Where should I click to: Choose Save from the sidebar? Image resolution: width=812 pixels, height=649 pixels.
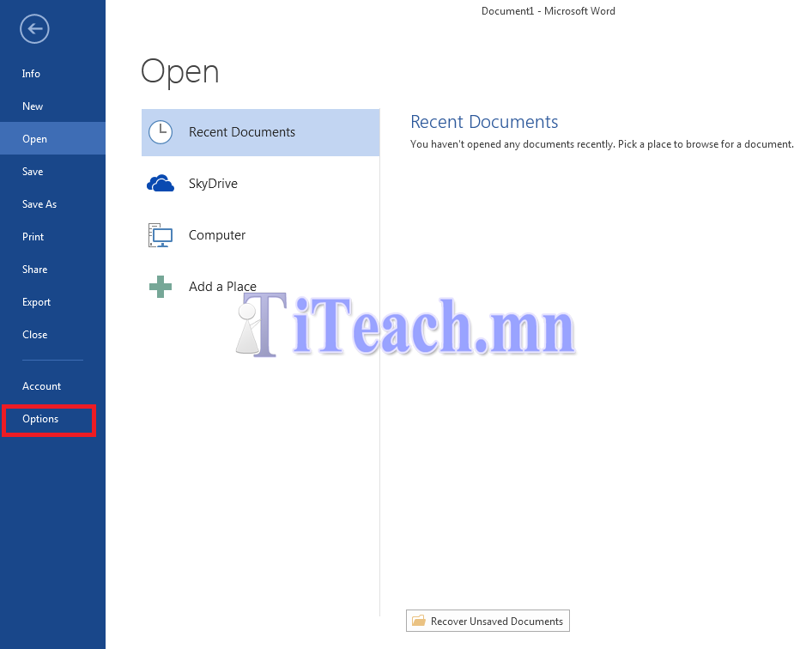click(x=33, y=172)
